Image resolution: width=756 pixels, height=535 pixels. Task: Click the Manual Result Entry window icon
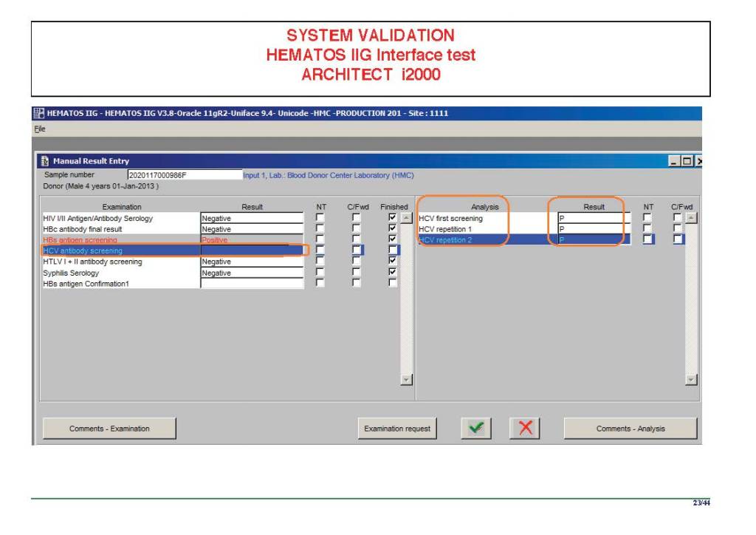pos(46,161)
